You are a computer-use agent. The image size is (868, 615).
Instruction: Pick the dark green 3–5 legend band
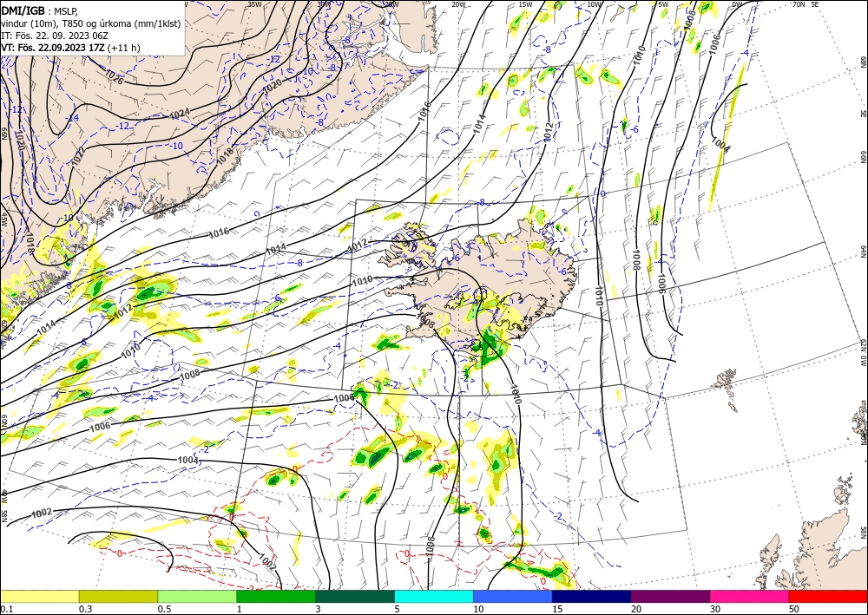click(x=355, y=596)
